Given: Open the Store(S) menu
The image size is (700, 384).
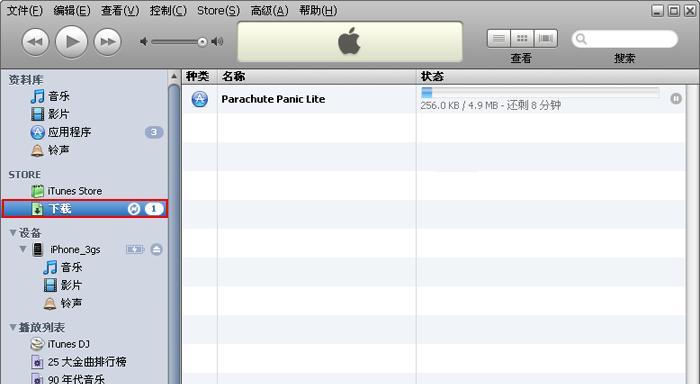Looking at the screenshot, I should 218,10.
